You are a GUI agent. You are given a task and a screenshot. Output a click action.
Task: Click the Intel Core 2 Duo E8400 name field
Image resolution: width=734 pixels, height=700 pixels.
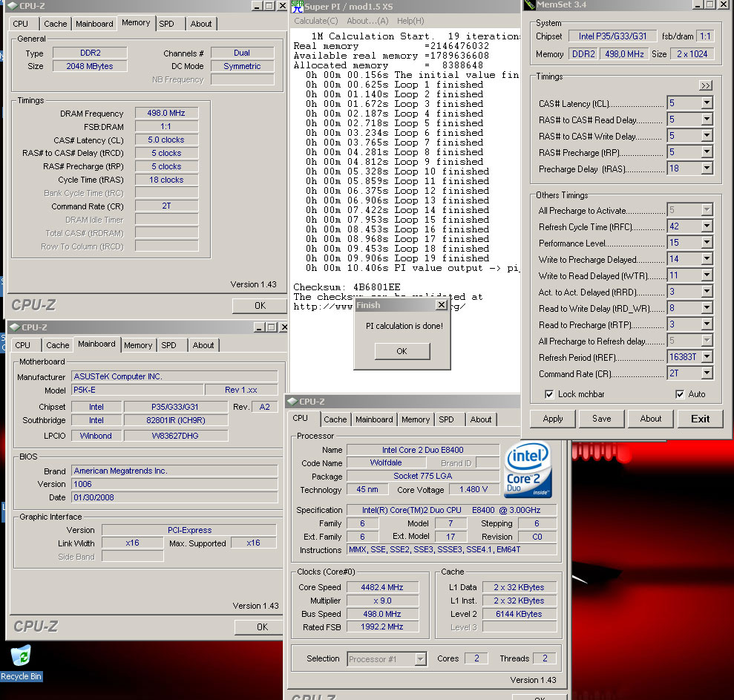(423, 450)
